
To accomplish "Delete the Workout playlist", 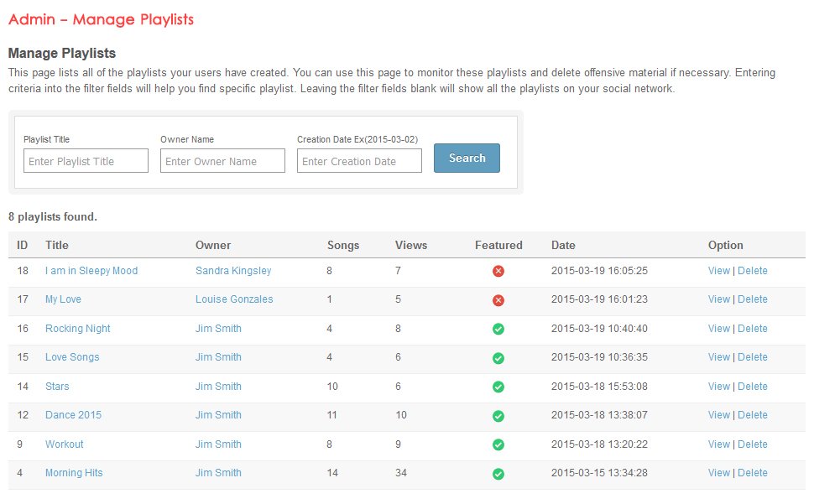I will (752, 444).
